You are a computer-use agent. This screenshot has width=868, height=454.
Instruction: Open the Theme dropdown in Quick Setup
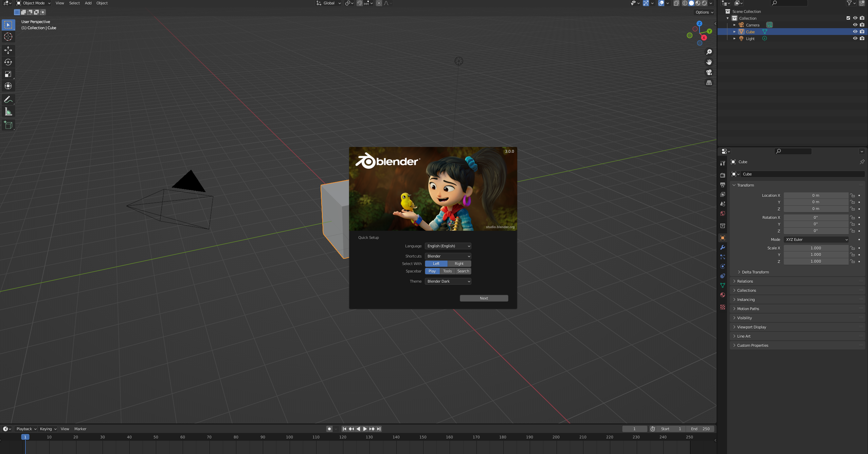pos(448,281)
